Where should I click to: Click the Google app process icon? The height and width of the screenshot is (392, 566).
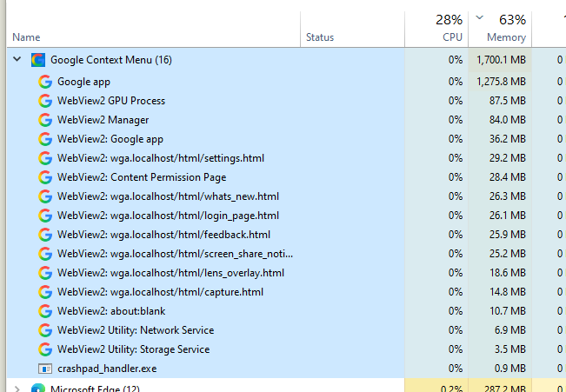click(45, 82)
